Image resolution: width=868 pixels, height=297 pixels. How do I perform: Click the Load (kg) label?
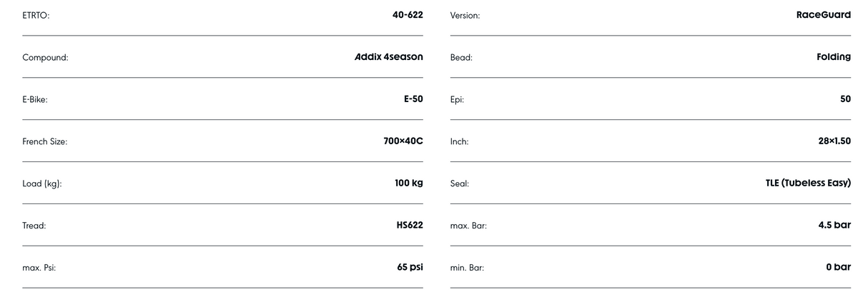pos(42,184)
